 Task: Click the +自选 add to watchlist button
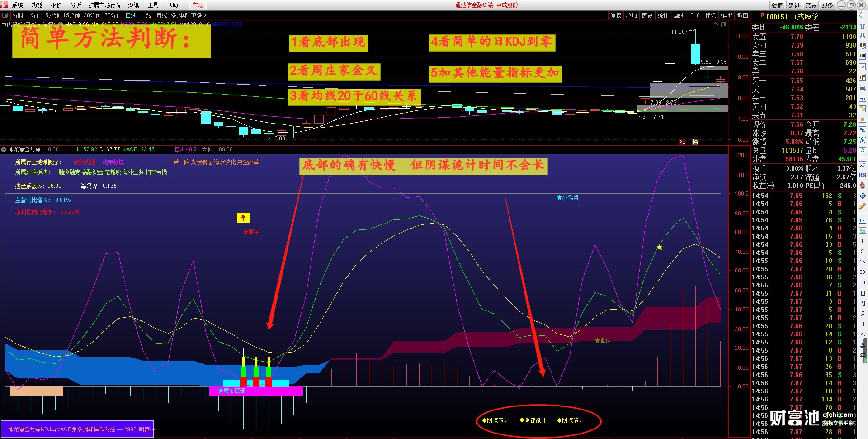click(x=727, y=15)
